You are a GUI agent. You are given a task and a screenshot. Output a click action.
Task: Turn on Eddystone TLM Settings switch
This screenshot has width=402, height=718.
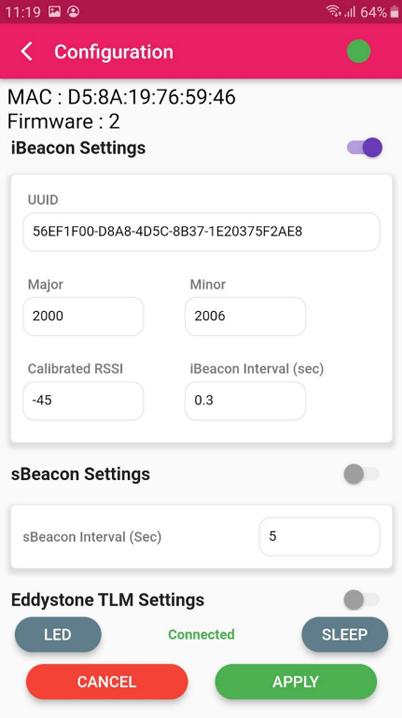coord(362,600)
